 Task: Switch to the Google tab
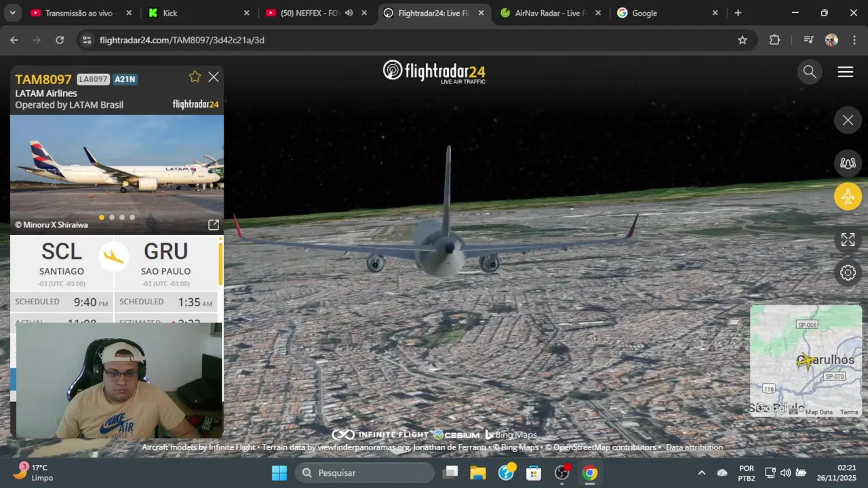(x=667, y=13)
